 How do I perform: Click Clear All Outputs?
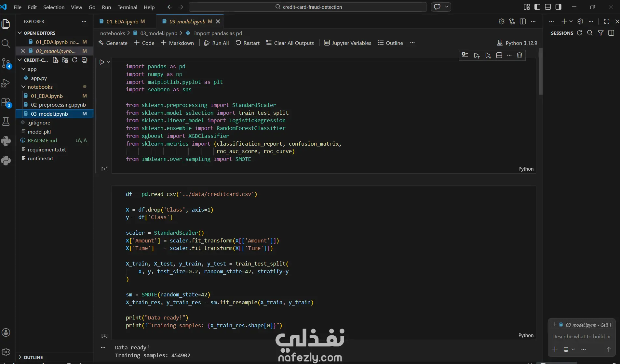pos(290,43)
